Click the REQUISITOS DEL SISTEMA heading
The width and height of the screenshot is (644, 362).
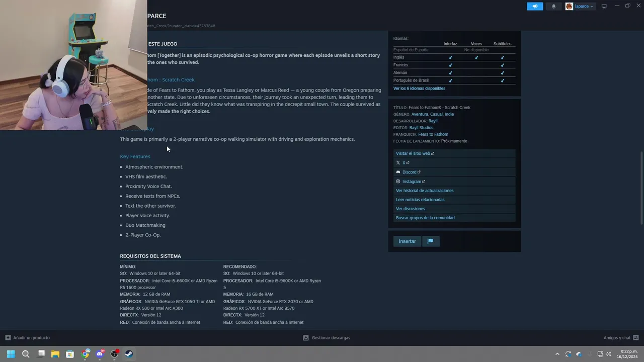tap(150, 256)
